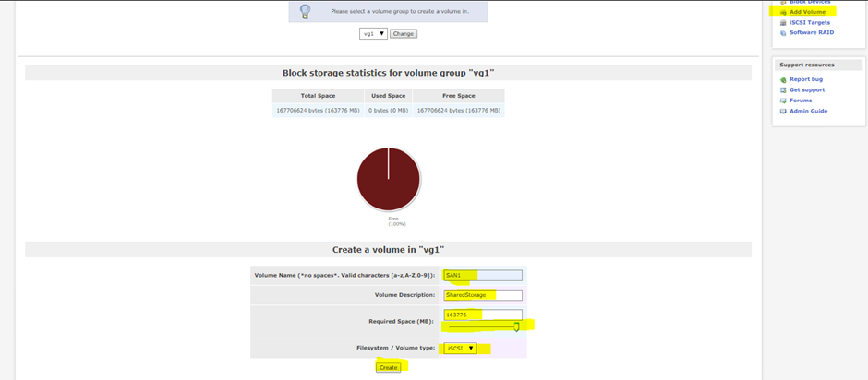Click the Free Space column header
This screenshot has height=380, width=868.
459,96
